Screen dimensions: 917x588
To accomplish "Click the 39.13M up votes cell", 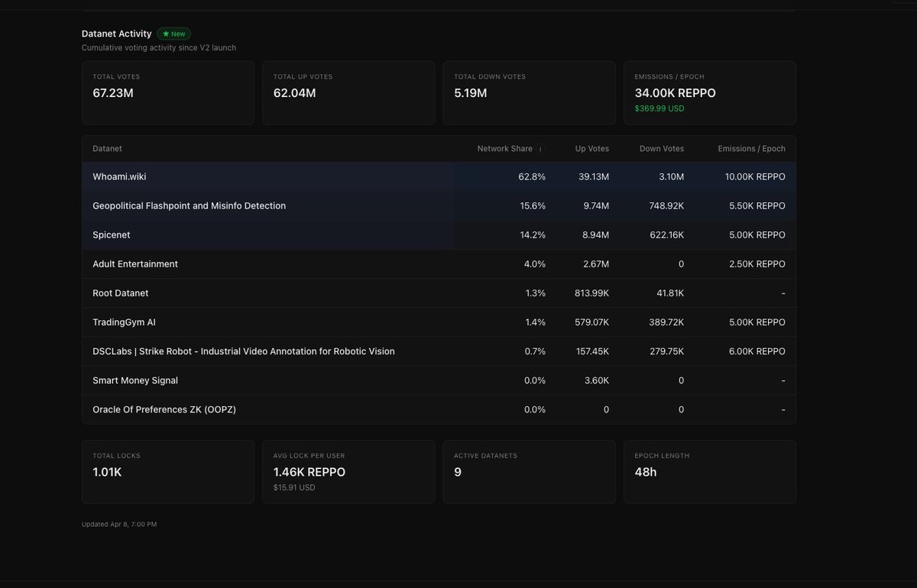I will point(593,176).
